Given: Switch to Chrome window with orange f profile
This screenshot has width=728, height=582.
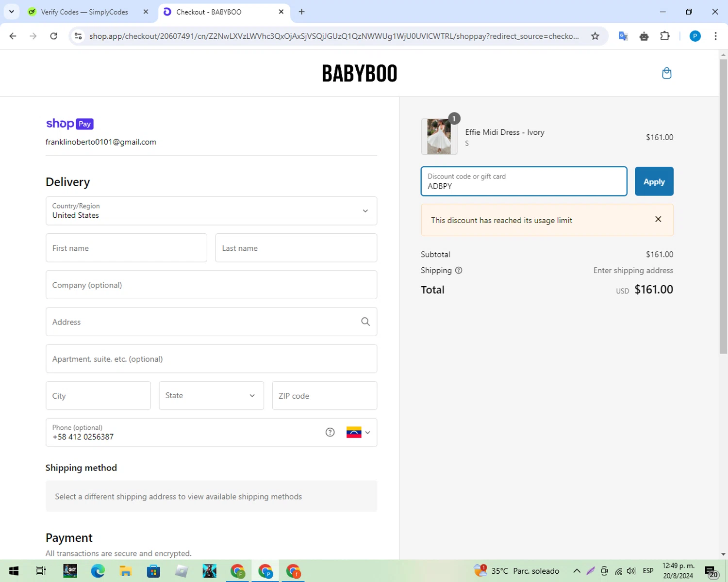Looking at the screenshot, I should coord(293,571).
